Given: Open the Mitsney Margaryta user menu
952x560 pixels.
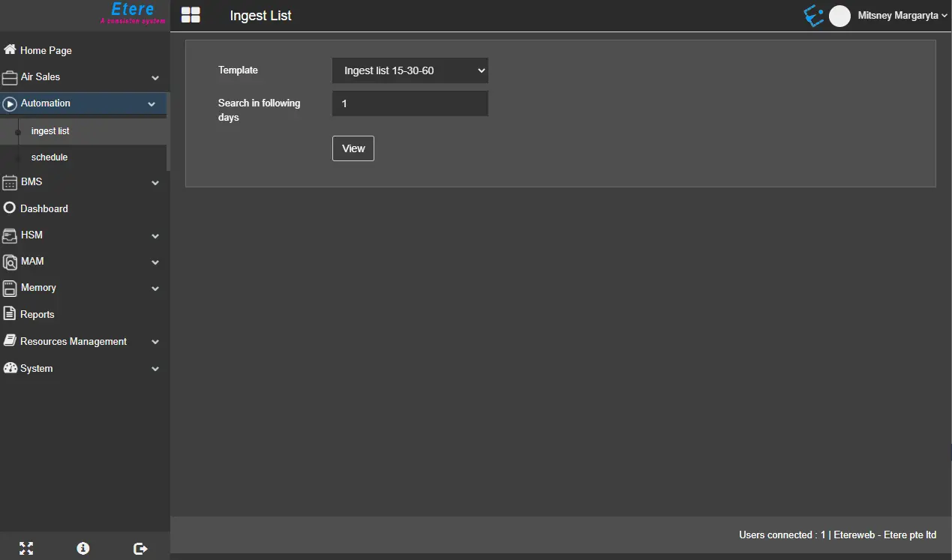Looking at the screenshot, I should point(902,16).
